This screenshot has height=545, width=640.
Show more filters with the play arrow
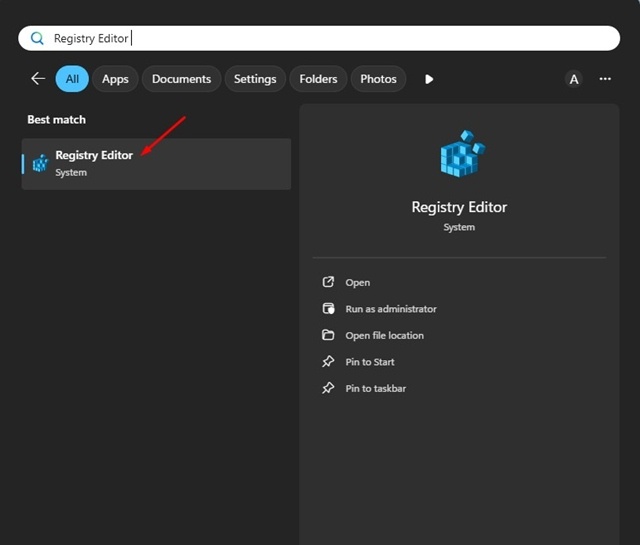click(x=429, y=79)
